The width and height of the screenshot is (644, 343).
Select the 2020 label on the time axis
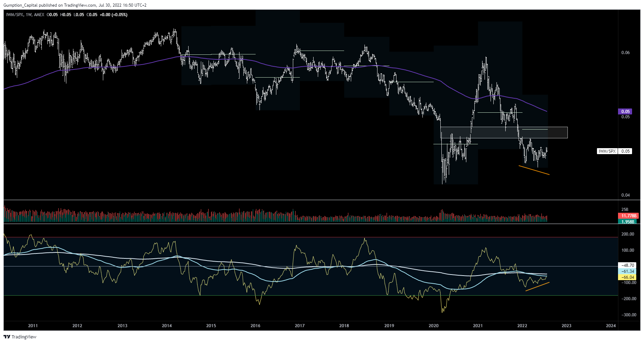434,326
